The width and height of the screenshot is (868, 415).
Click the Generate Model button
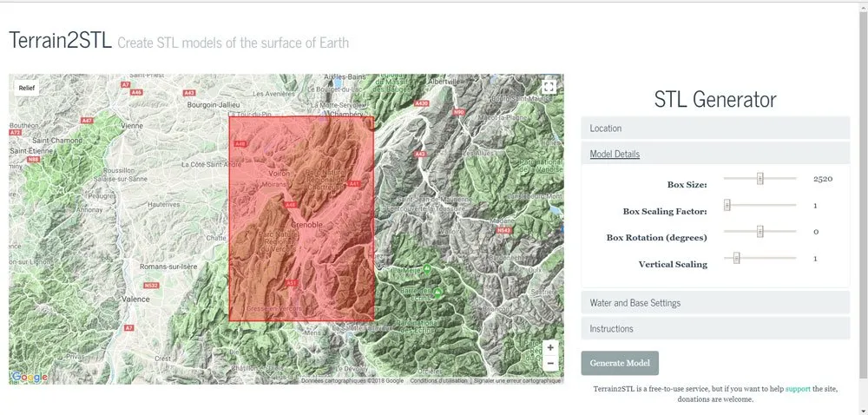coord(620,363)
